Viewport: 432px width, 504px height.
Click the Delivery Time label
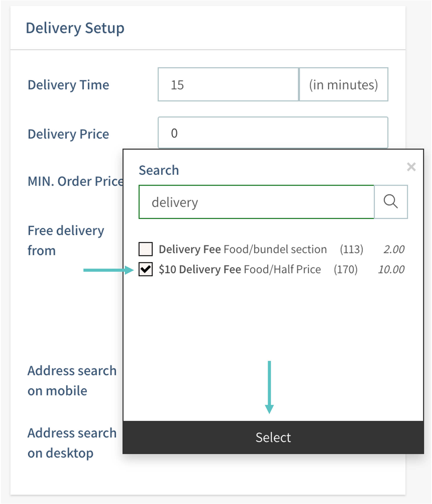pyautogui.click(x=68, y=85)
